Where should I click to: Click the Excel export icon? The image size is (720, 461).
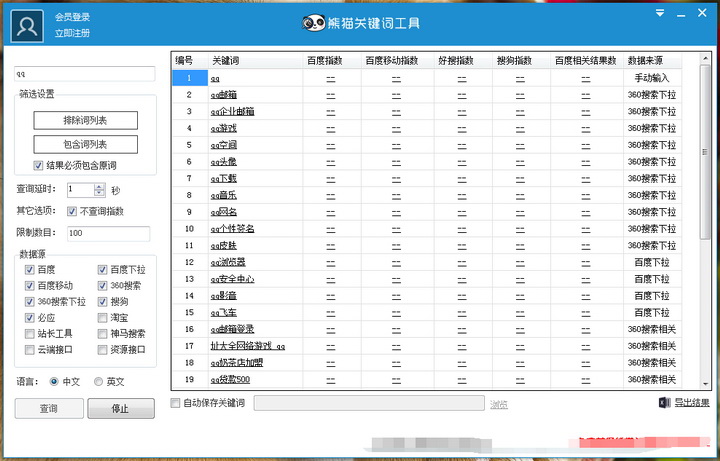point(664,403)
